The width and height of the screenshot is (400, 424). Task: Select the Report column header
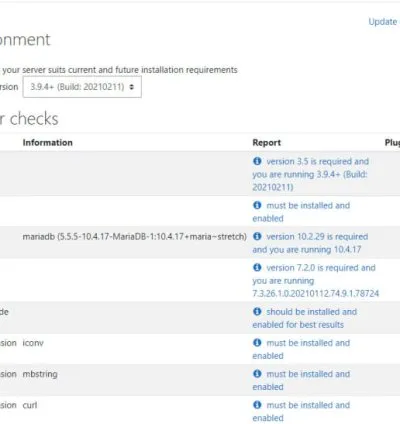pyautogui.click(x=267, y=143)
